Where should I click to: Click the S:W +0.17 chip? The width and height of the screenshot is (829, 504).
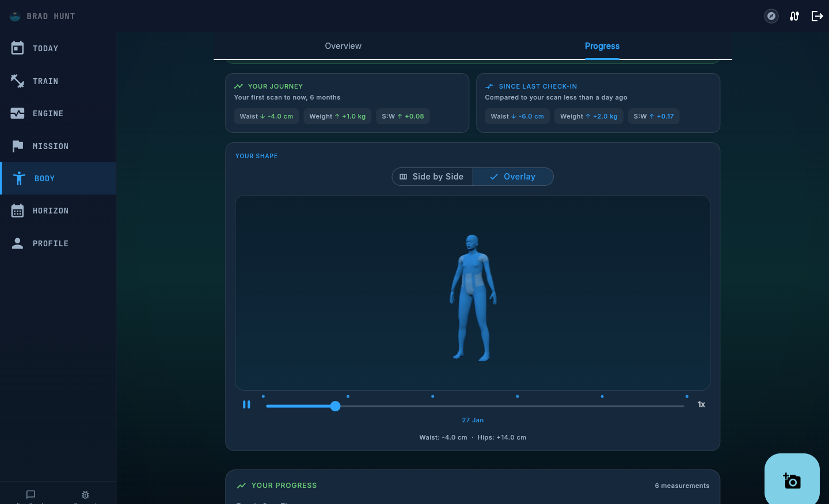click(x=654, y=116)
